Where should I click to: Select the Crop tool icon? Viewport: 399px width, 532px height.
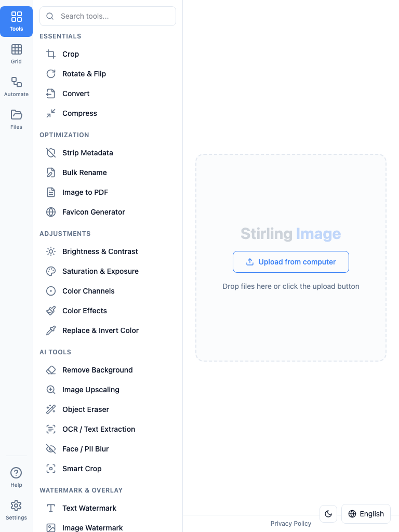[51, 54]
